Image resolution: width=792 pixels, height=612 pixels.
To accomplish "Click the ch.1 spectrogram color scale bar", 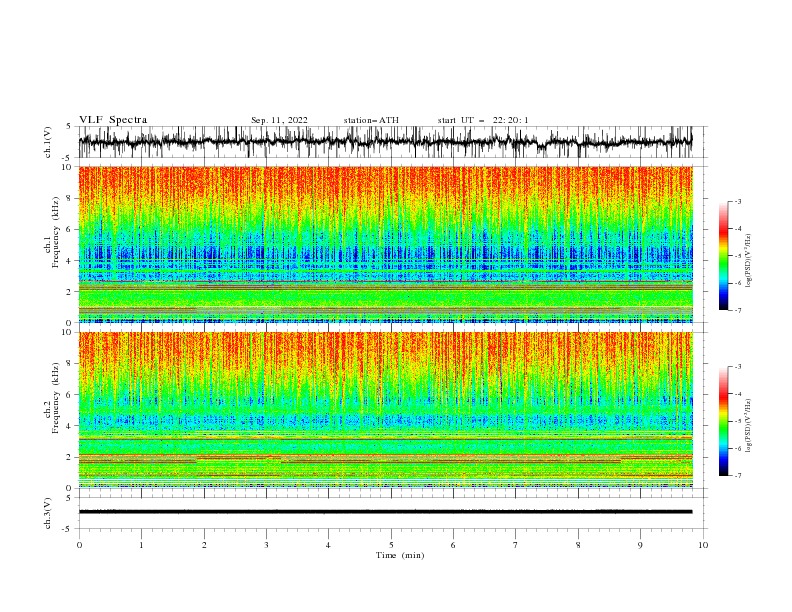I will pyautogui.click(x=724, y=256).
